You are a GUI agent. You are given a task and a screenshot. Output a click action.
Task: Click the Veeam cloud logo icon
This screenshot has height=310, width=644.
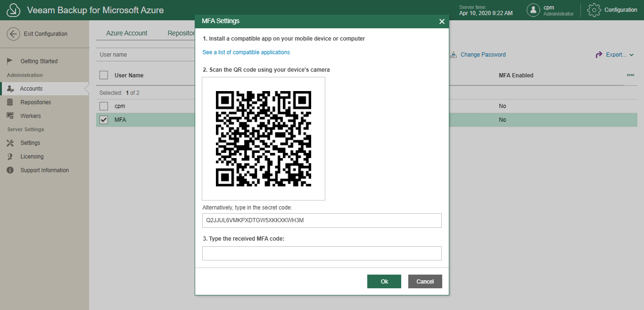pyautogui.click(x=13, y=10)
